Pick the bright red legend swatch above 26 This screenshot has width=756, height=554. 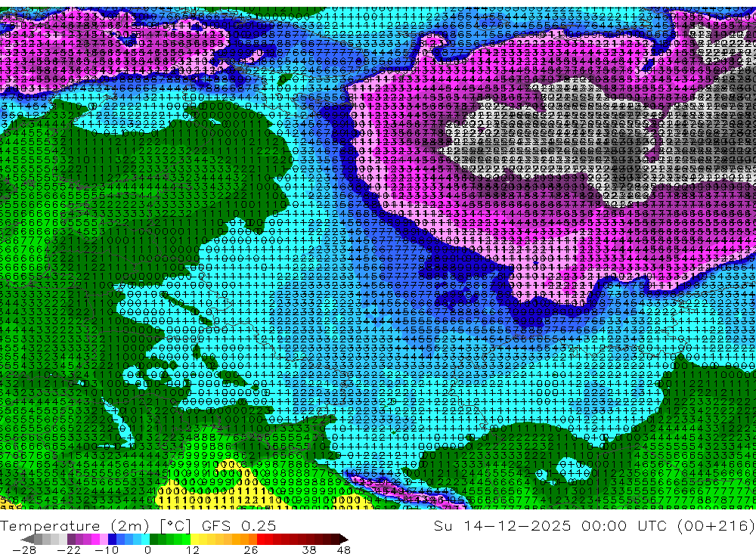click(261, 539)
